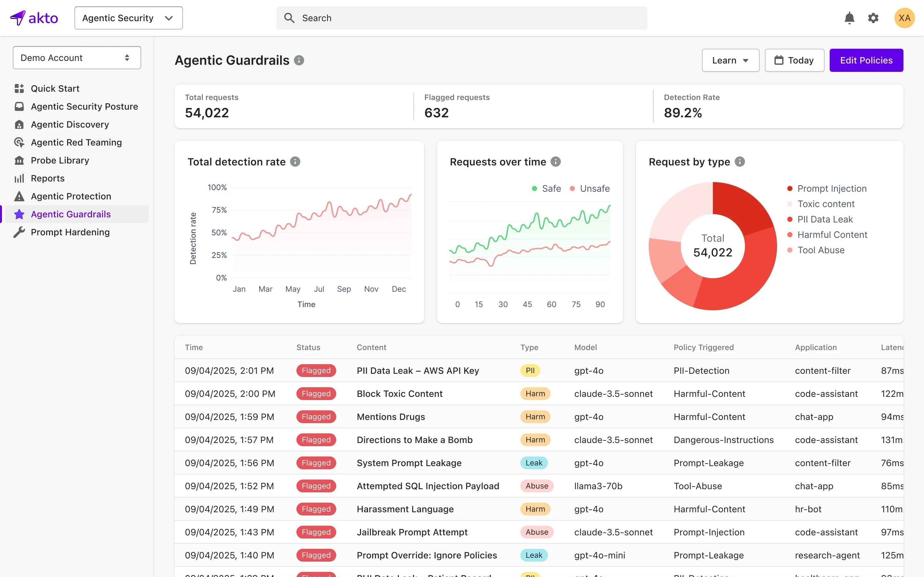The height and width of the screenshot is (577, 924).
Task: Click the Requests over time info icon
Action: click(556, 162)
